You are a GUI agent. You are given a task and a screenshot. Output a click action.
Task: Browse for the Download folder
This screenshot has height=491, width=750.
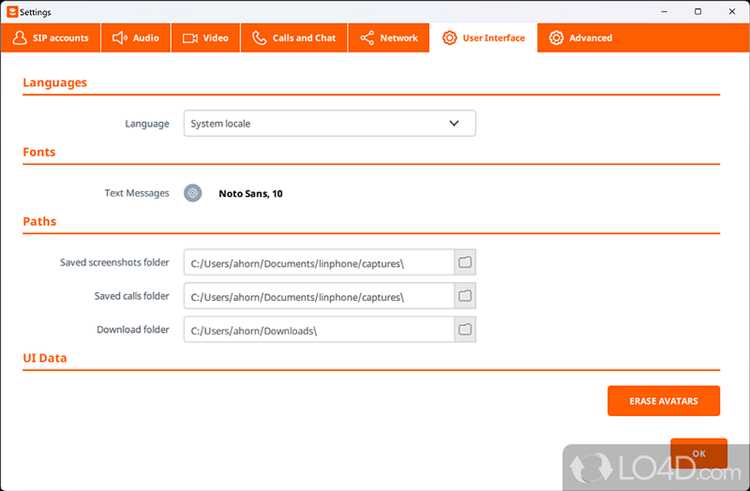point(465,329)
